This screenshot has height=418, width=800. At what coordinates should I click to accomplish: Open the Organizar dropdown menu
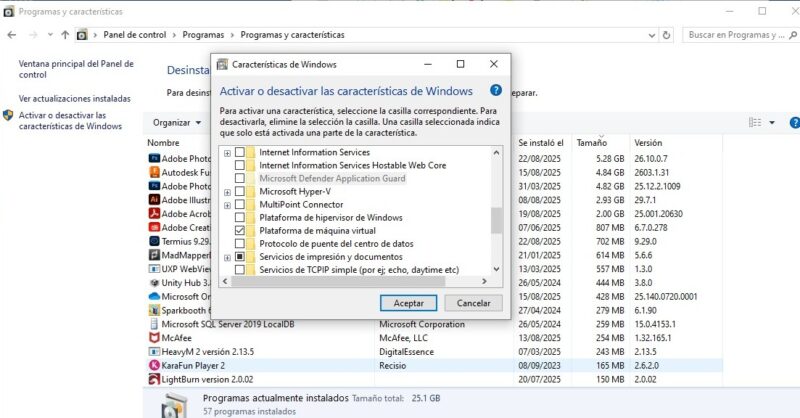click(177, 122)
